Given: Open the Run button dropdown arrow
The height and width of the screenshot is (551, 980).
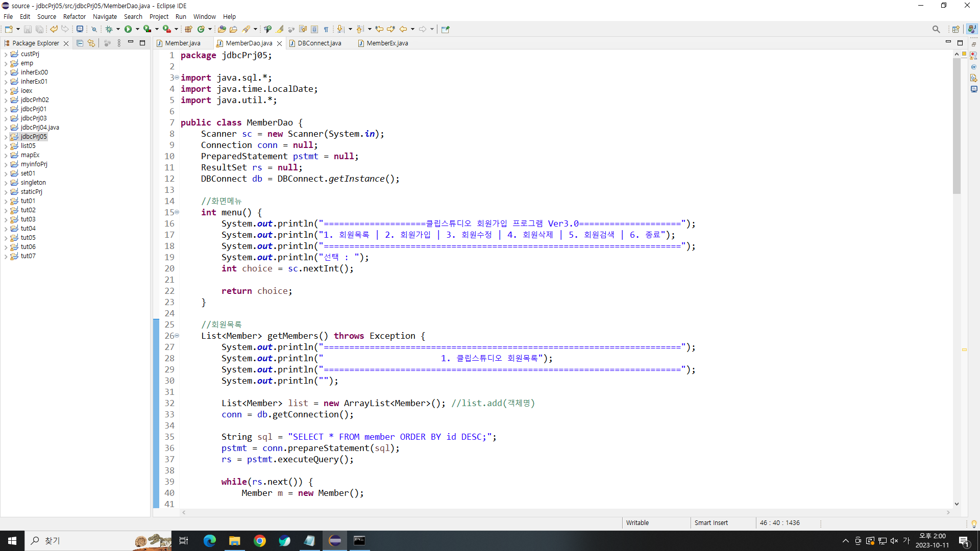Looking at the screenshot, I should 137,29.
